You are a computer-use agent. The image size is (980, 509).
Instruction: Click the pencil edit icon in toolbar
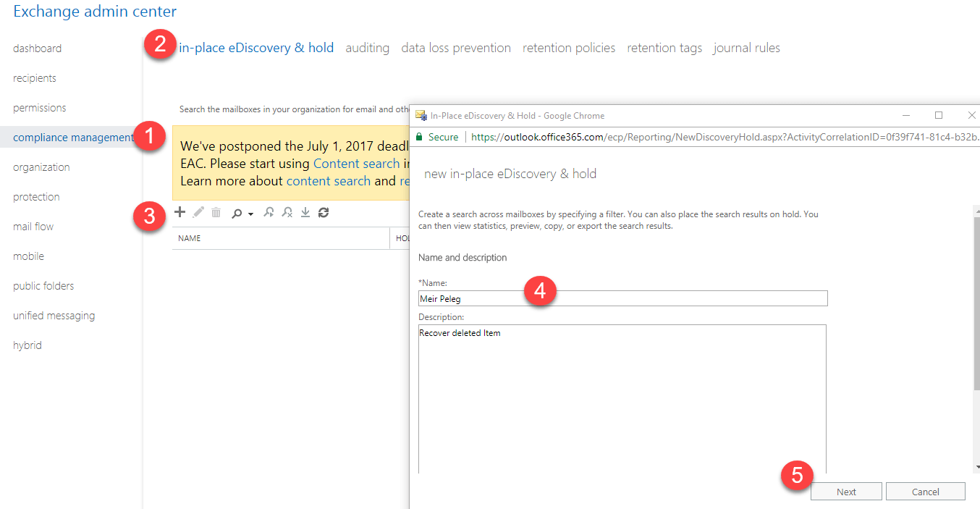(198, 212)
